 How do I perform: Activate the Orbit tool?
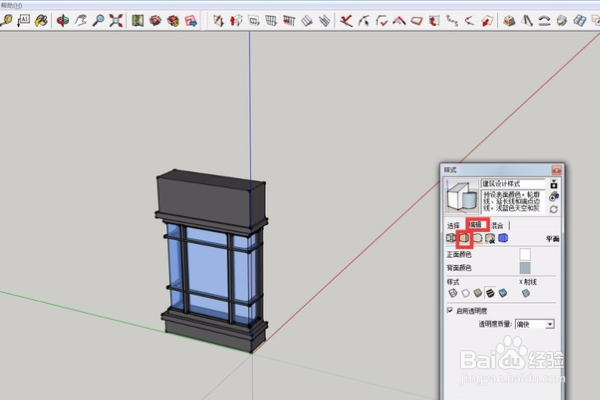tap(63, 20)
